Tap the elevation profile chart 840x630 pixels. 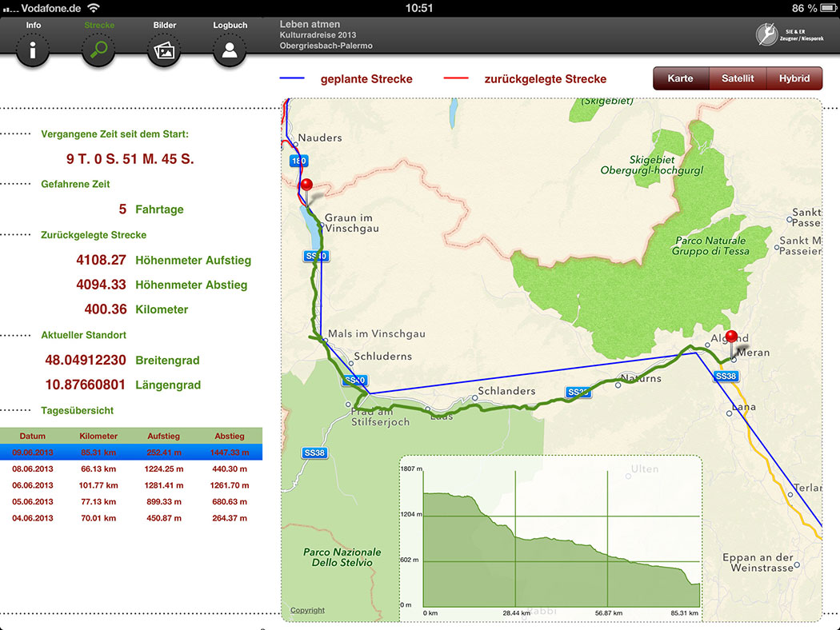coord(550,538)
